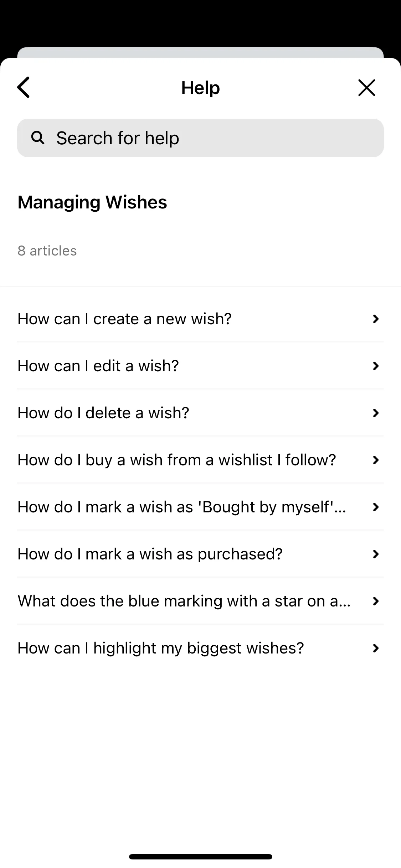Close the Help sheet with X icon
Viewport: 401px width, 868px height.
(x=366, y=88)
